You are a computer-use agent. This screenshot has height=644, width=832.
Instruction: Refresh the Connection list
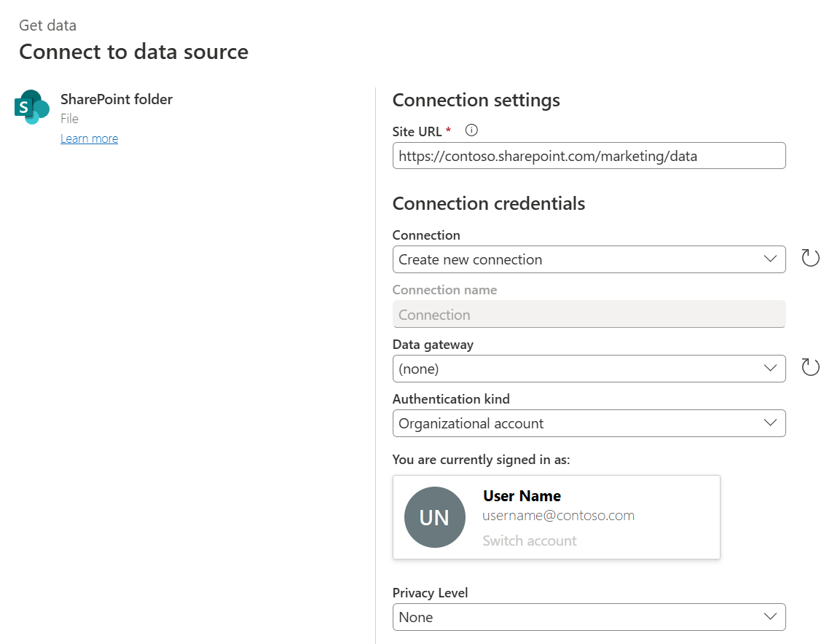point(810,257)
